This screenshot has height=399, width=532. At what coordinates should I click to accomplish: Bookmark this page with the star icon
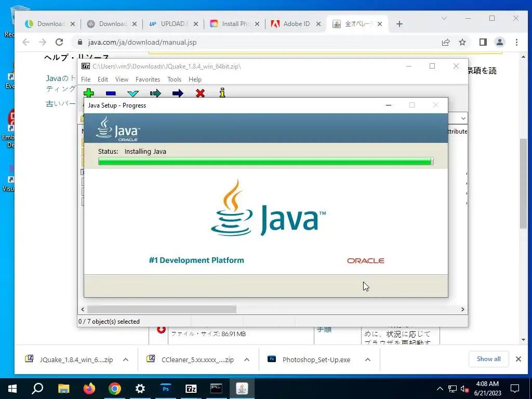[x=462, y=42]
